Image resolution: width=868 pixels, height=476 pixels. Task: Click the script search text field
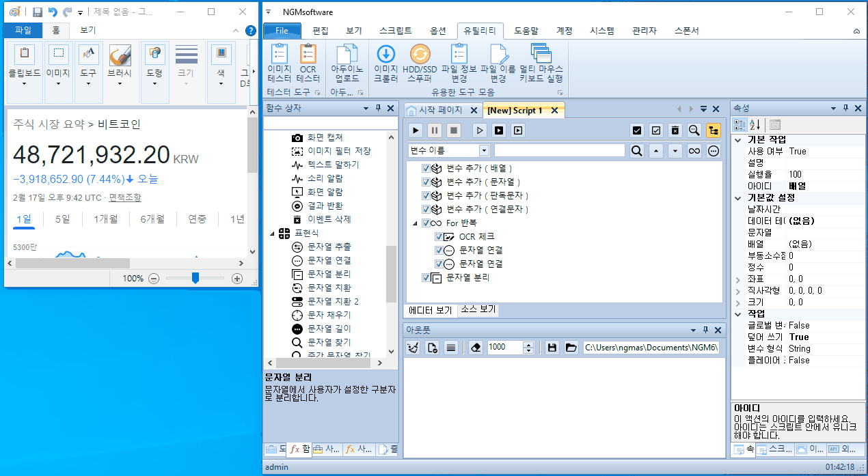(x=560, y=151)
